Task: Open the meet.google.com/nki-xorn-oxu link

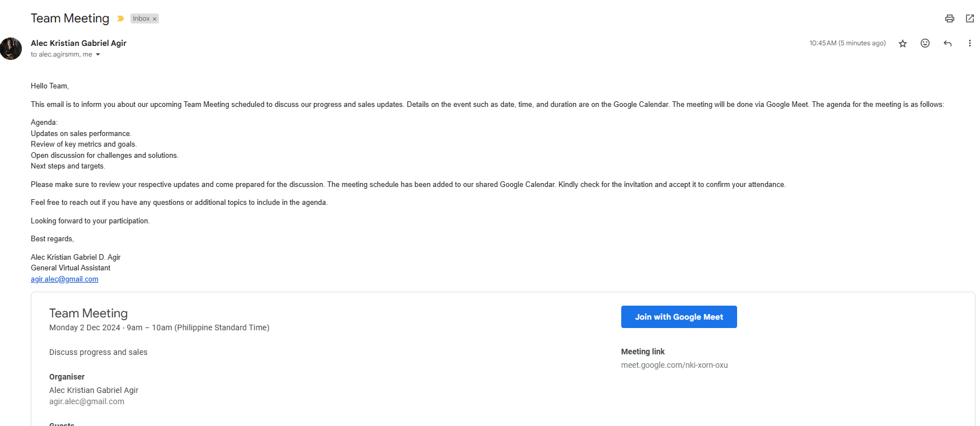Action: 674,365
